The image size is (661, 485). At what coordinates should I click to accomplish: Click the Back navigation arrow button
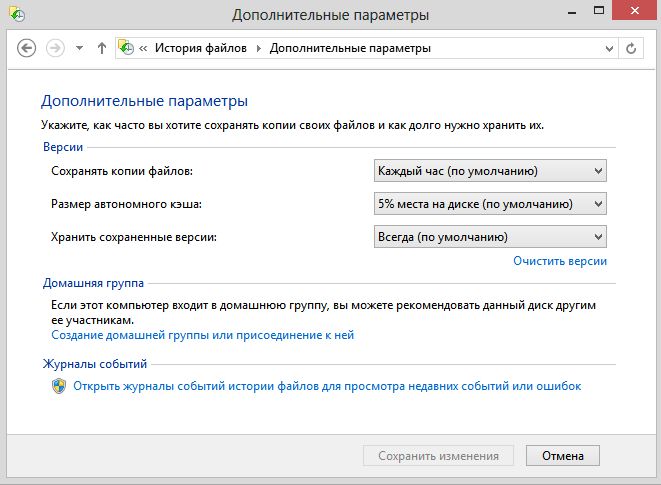[27, 48]
